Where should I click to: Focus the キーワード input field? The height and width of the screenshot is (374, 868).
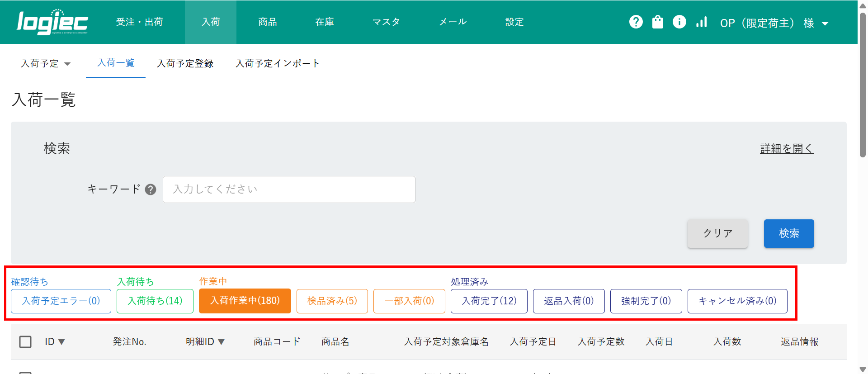[288, 189]
